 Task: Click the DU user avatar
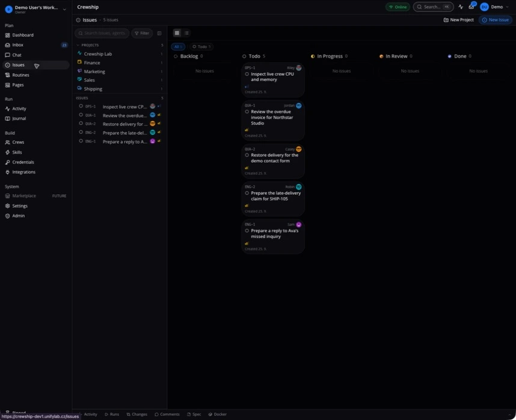pyautogui.click(x=484, y=7)
